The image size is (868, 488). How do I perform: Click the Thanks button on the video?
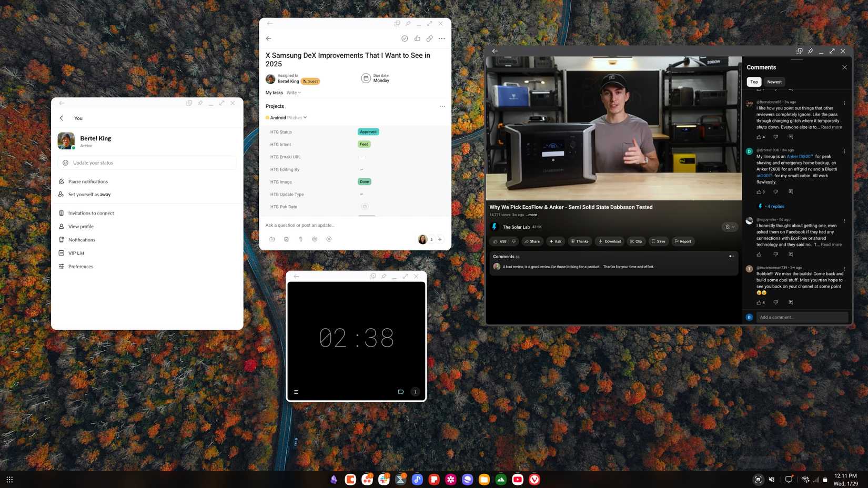tap(579, 241)
